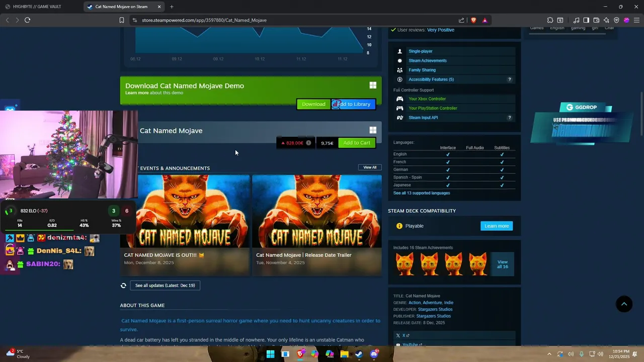Open the Steam Input API link
644x362 pixels.
[x=423, y=118]
